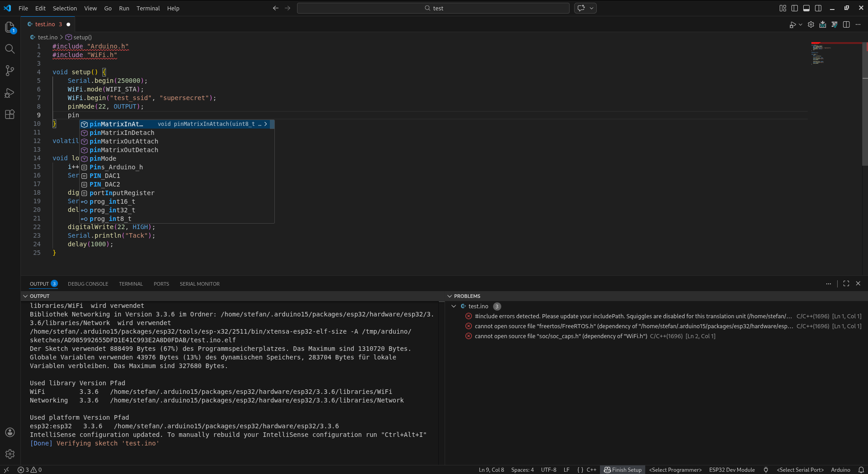
Task: Open the Search view in activity bar
Action: 10,49
